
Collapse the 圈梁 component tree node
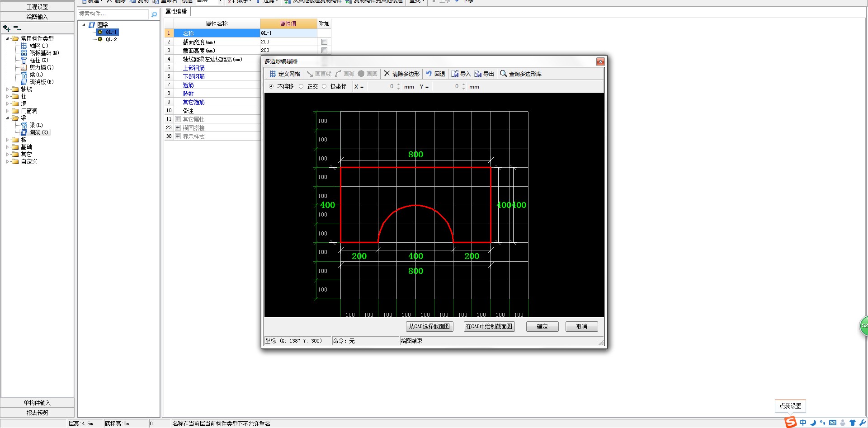click(84, 25)
